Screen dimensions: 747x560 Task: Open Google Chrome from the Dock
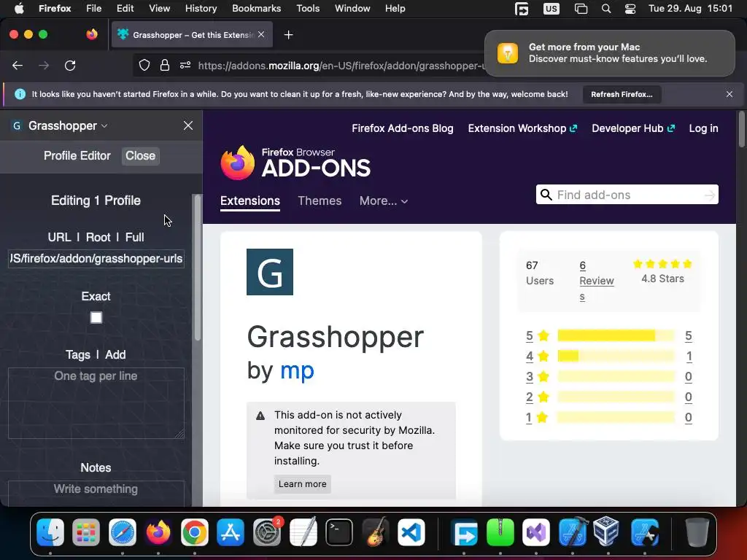194,532
